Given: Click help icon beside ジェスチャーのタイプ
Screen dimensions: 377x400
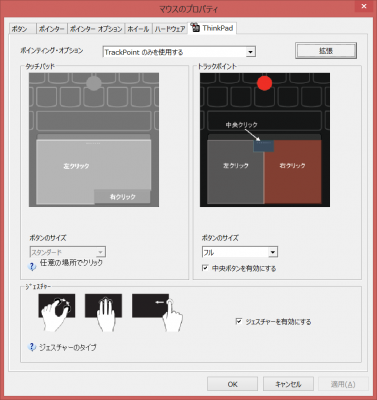Looking at the screenshot, I should [x=32, y=347].
